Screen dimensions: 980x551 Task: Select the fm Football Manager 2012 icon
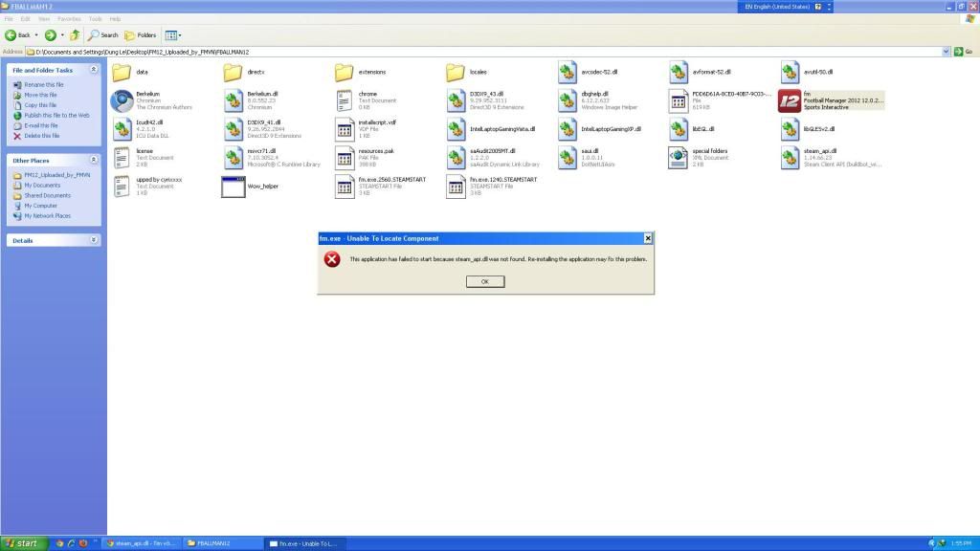(x=790, y=100)
